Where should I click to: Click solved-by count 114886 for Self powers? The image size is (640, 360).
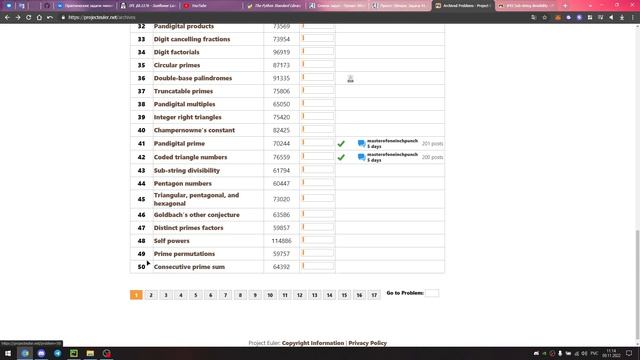tap(282, 241)
